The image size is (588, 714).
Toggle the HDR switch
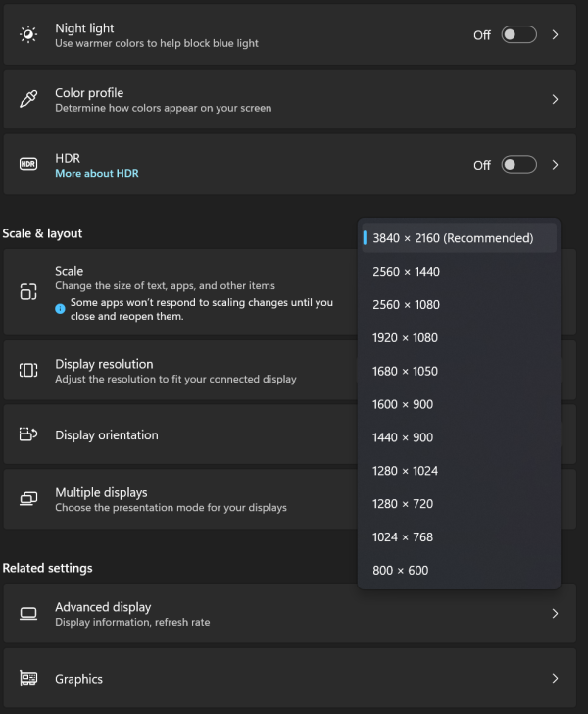[518, 165]
